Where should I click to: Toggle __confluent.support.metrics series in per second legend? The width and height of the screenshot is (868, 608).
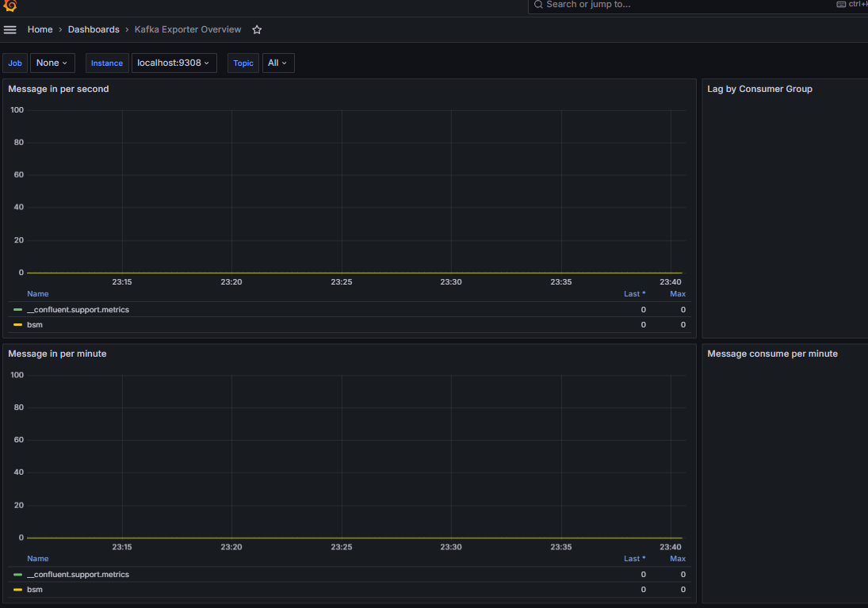78,309
